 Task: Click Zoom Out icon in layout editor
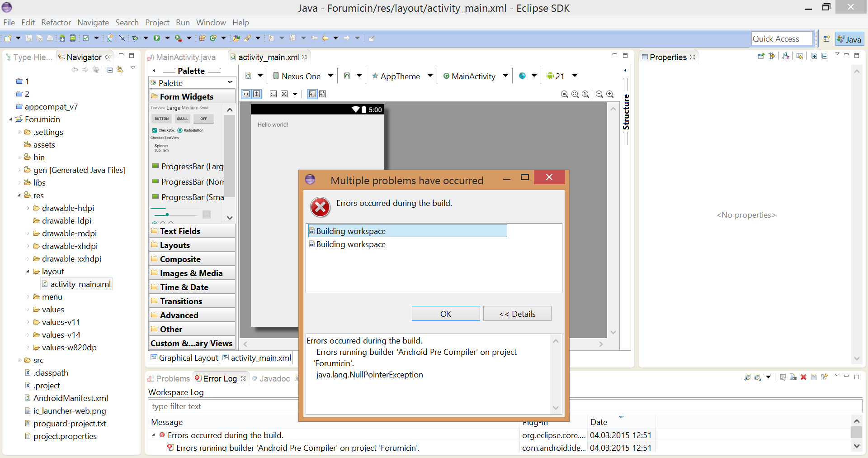point(599,94)
